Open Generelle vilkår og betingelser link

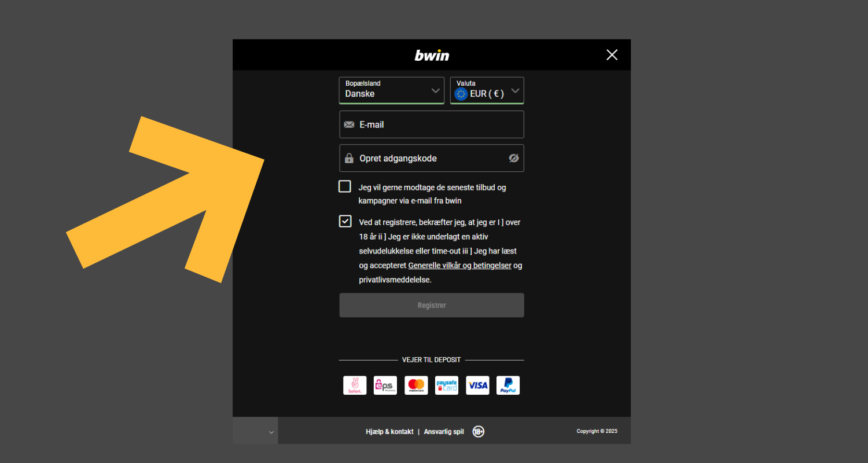point(459,266)
